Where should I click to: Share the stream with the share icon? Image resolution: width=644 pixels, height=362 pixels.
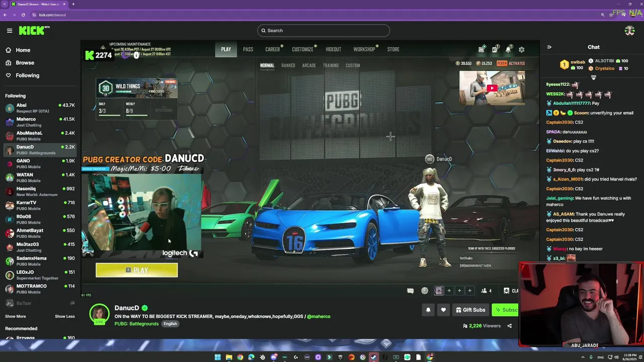(x=509, y=326)
